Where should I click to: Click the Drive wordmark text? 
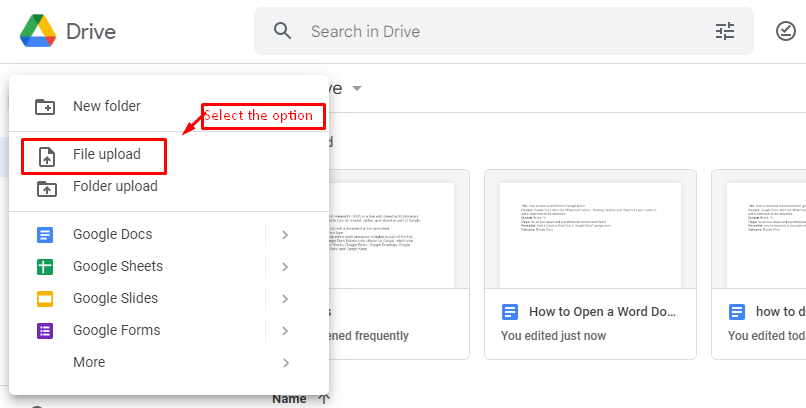coord(91,32)
